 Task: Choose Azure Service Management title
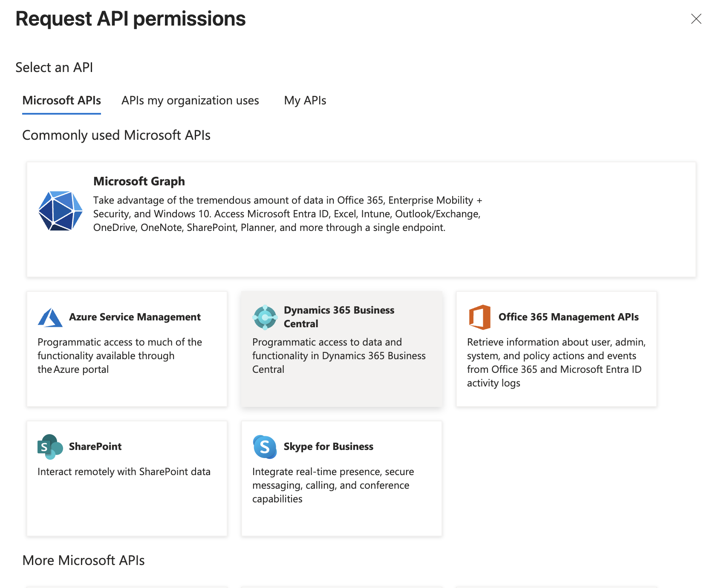coord(135,317)
